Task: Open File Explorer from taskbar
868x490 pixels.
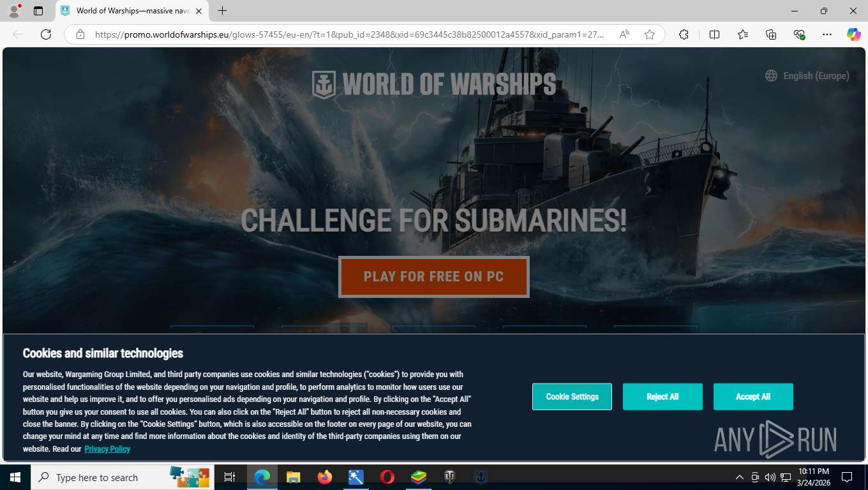Action: coord(293,477)
